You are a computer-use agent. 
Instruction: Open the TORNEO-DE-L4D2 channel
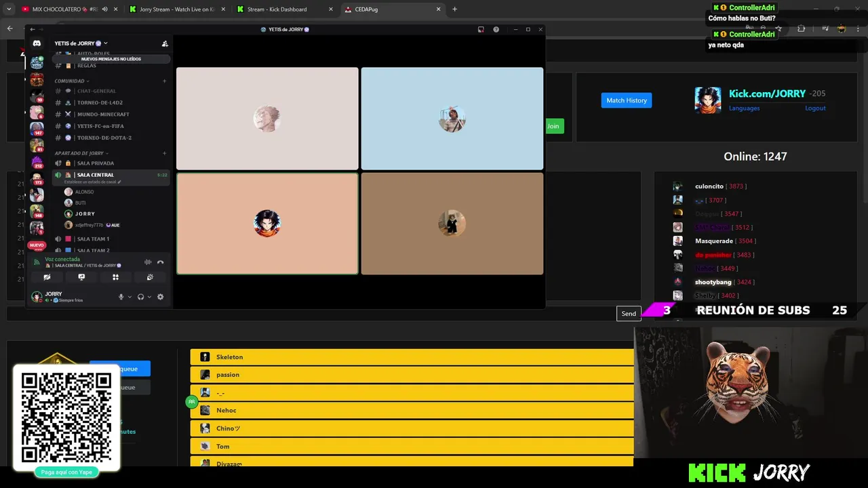pyautogui.click(x=111, y=102)
